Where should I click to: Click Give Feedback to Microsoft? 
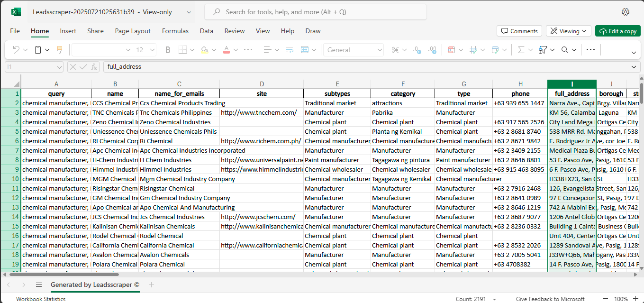point(551,299)
